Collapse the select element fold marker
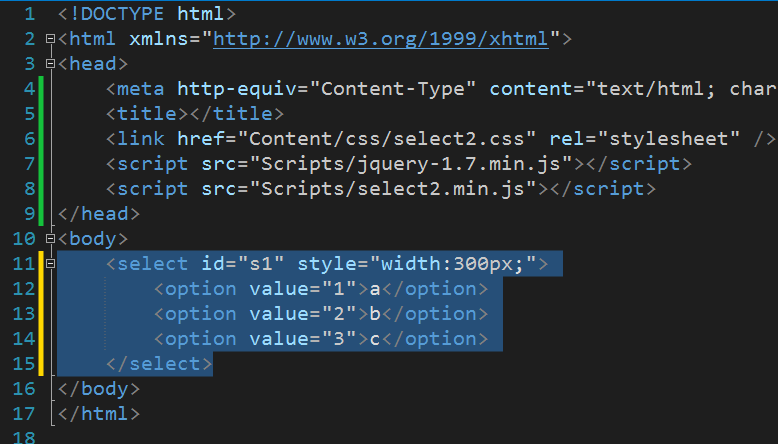Image resolution: width=778 pixels, height=444 pixels. [x=50, y=263]
